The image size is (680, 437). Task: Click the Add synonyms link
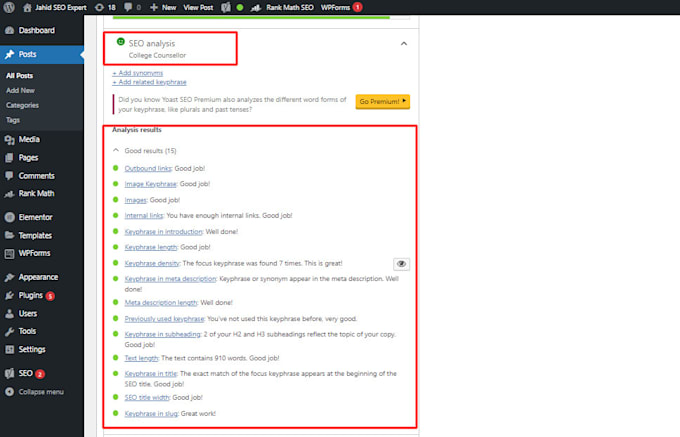point(137,73)
